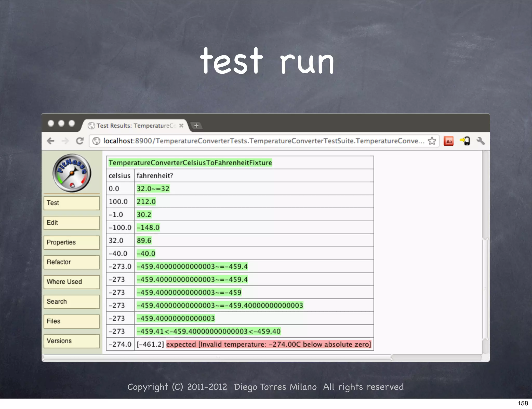
Task: Close the Test Results tab
Action: tap(181, 126)
